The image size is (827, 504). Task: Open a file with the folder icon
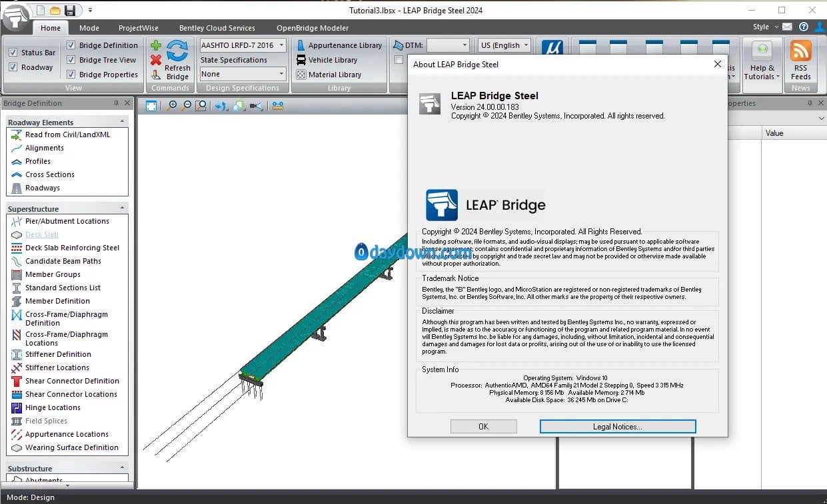55,10
